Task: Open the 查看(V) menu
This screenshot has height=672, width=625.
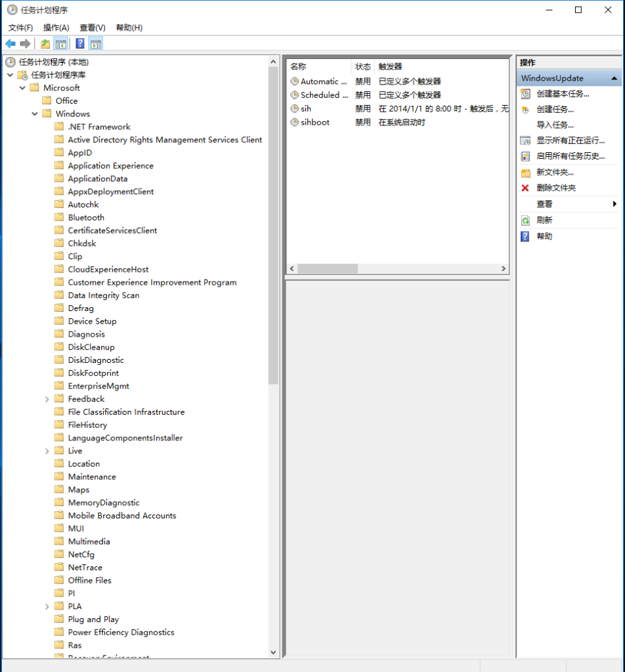Action: click(92, 28)
